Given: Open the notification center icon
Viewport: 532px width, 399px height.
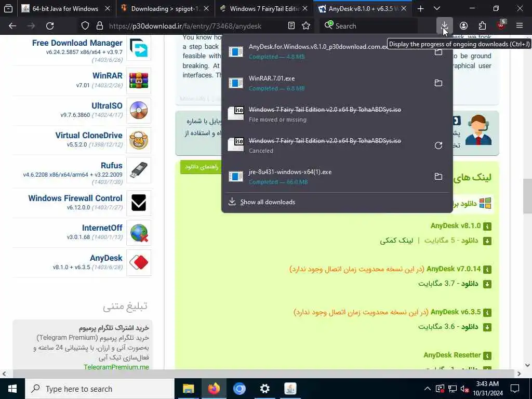Looking at the screenshot, I should tap(515, 389).
